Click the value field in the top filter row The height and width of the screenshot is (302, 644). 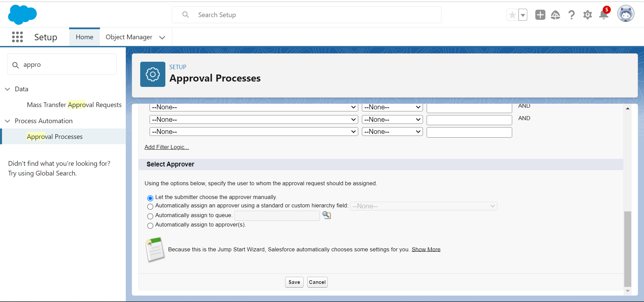click(x=469, y=108)
